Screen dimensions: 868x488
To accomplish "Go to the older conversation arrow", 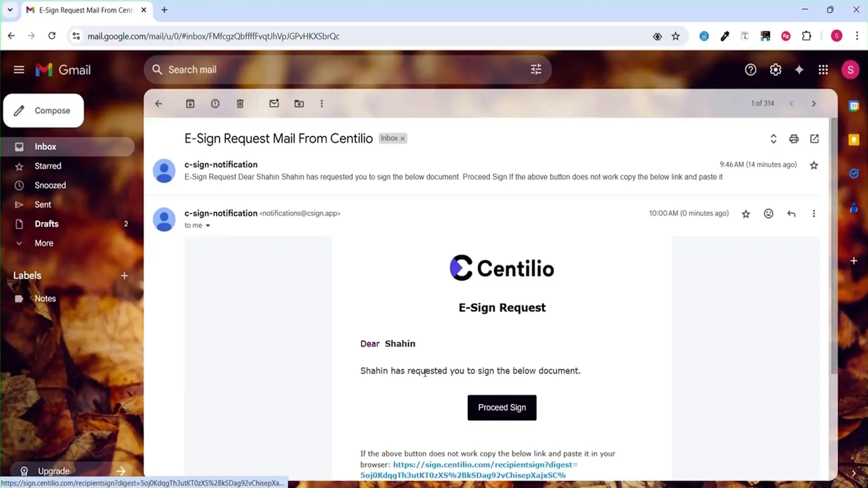I will coord(814,104).
